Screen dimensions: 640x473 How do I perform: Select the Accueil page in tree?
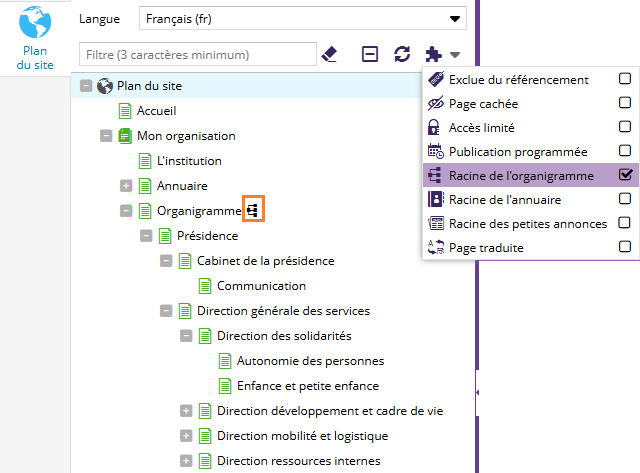pyautogui.click(x=156, y=111)
